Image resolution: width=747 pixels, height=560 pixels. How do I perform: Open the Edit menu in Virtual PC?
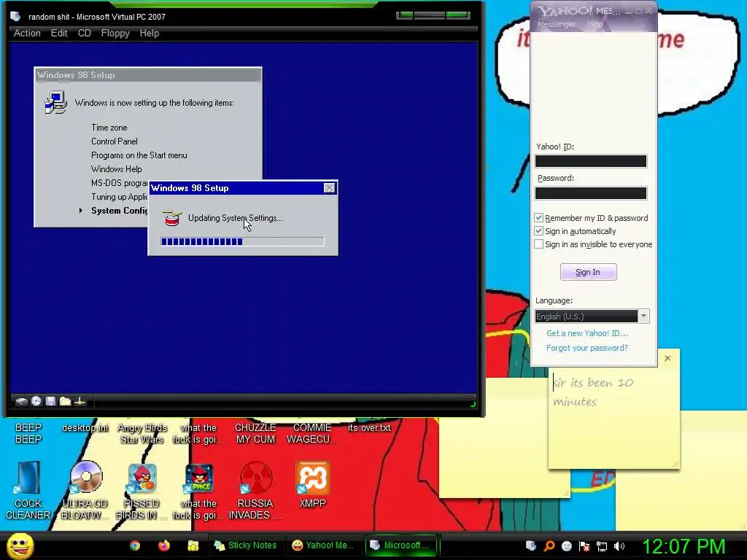(59, 34)
